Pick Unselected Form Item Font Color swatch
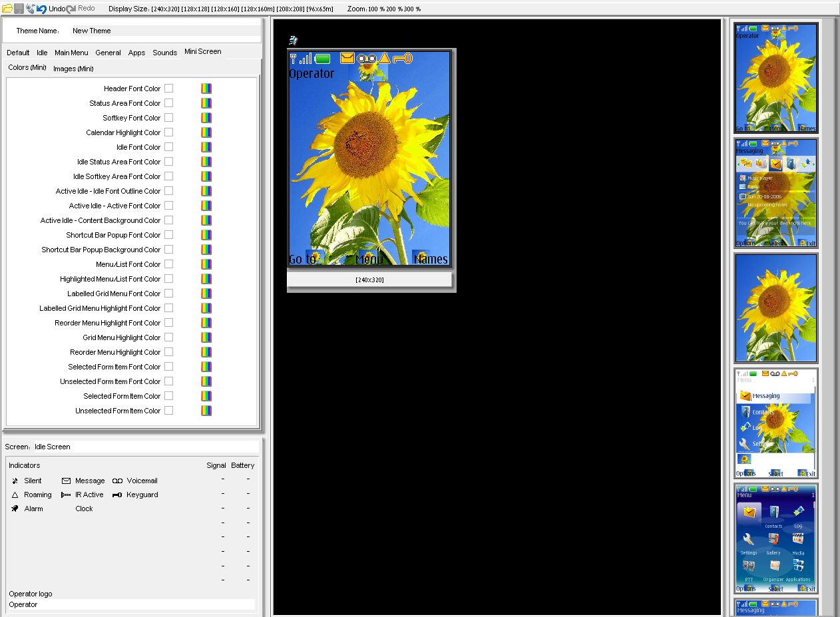Image resolution: width=840 pixels, height=617 pixels. click(206, 381)
